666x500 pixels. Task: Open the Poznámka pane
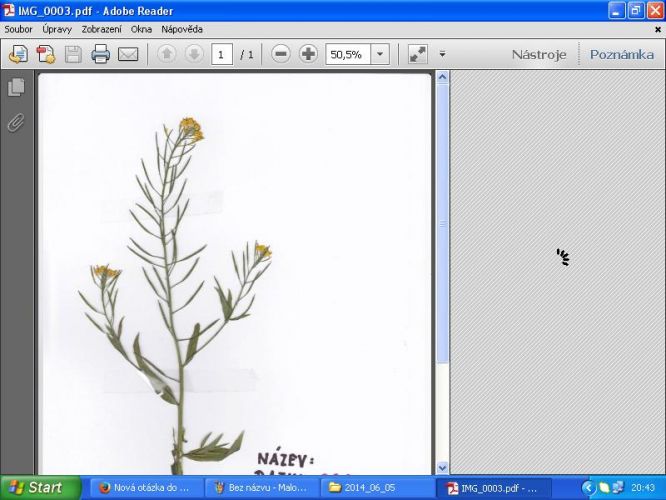point(621,54)
